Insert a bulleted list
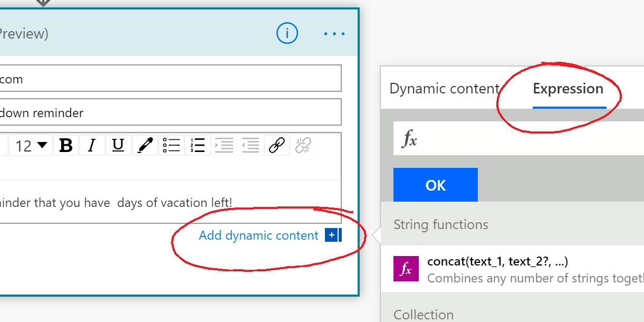Viewport: 644px width, 322px height. tap(171, 146)
